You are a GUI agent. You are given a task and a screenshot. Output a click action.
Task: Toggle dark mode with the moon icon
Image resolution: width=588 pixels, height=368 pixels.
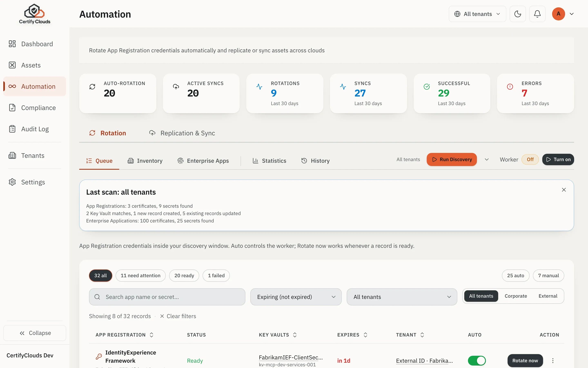coord(518,14)
